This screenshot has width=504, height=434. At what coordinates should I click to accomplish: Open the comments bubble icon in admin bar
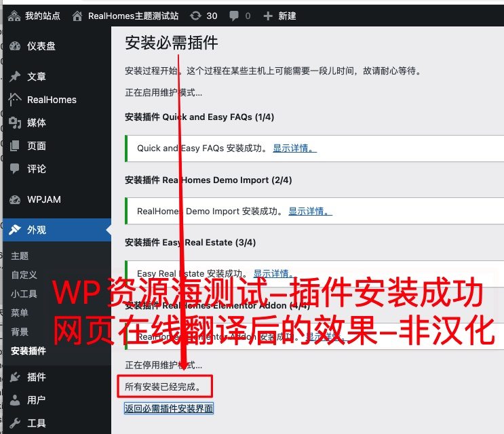[x=234, y=16]
